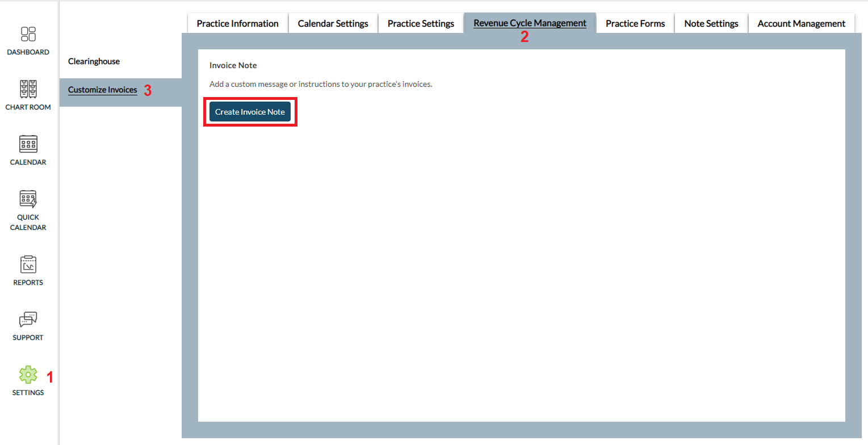Open the Reports chart icon

point(28,264)
